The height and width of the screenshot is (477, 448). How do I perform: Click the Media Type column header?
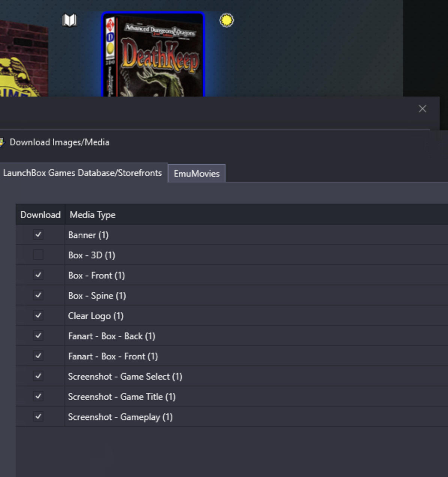click(93, 215)
